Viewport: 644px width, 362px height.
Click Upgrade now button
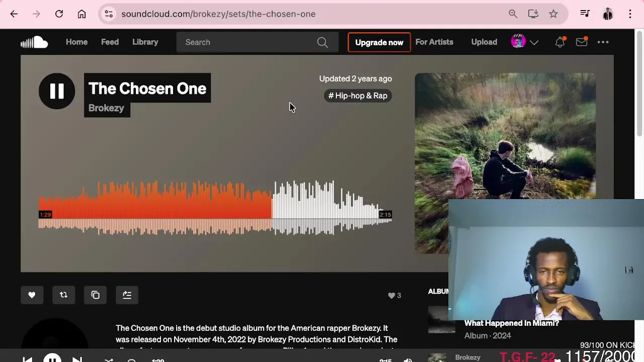379,42
